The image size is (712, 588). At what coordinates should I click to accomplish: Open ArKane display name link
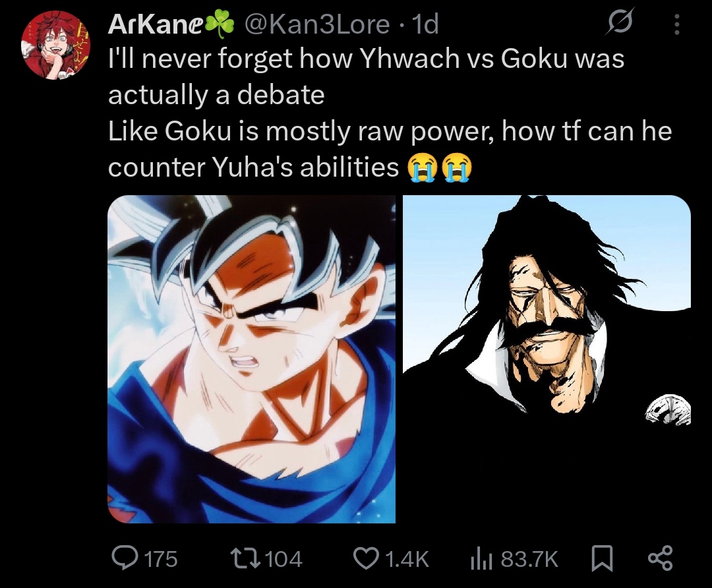(156, 24)
